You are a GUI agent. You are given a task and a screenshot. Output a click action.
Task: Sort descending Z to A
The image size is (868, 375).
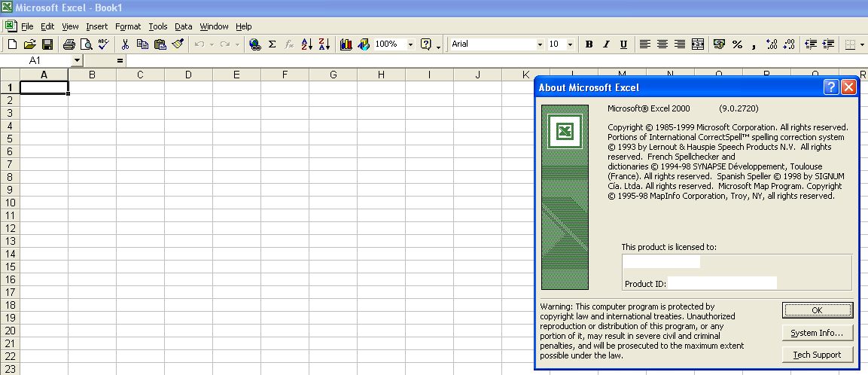click(324, 44)
